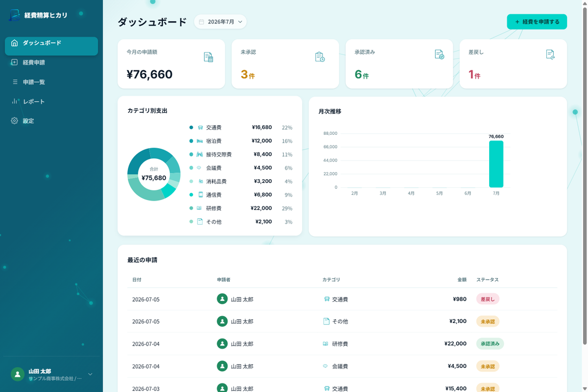Open the 未承認 3件 card
588x392 pixels.
[x=285, y=64]
